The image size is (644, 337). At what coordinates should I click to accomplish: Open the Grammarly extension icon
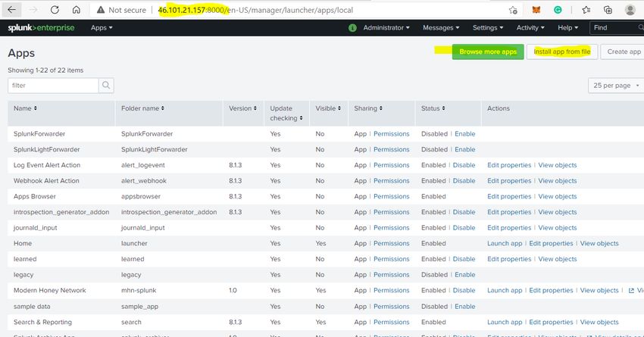pos(558,10)
